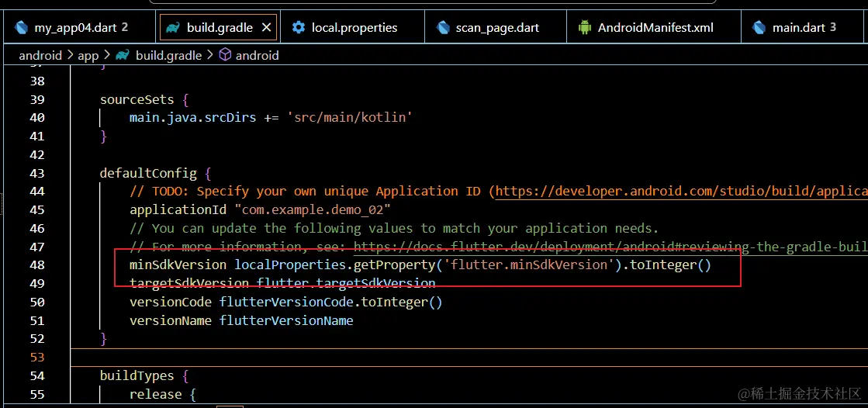Screen dimensions: 868x408
Task: Click the Dart icon on scan_page.dart tab
Action: 443,28
